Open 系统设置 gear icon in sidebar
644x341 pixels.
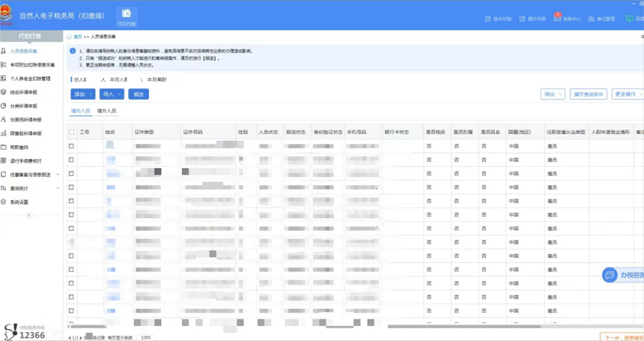(4, 202)
